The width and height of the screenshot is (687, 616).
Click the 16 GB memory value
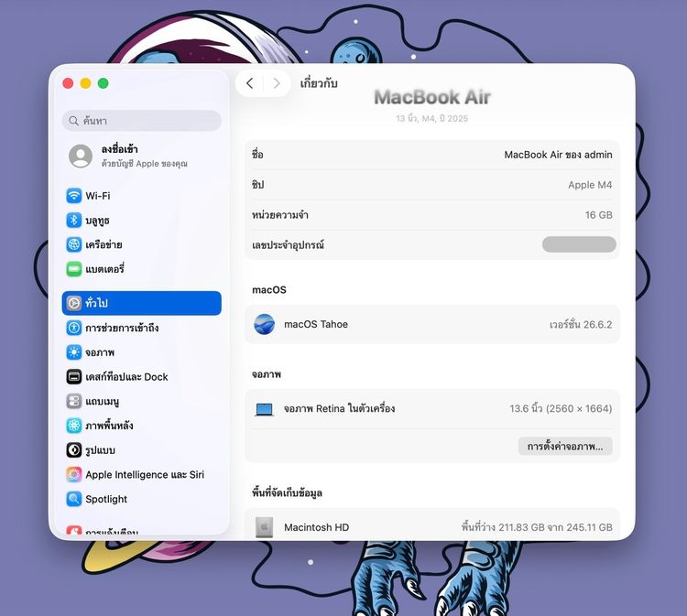click(598, 215)
